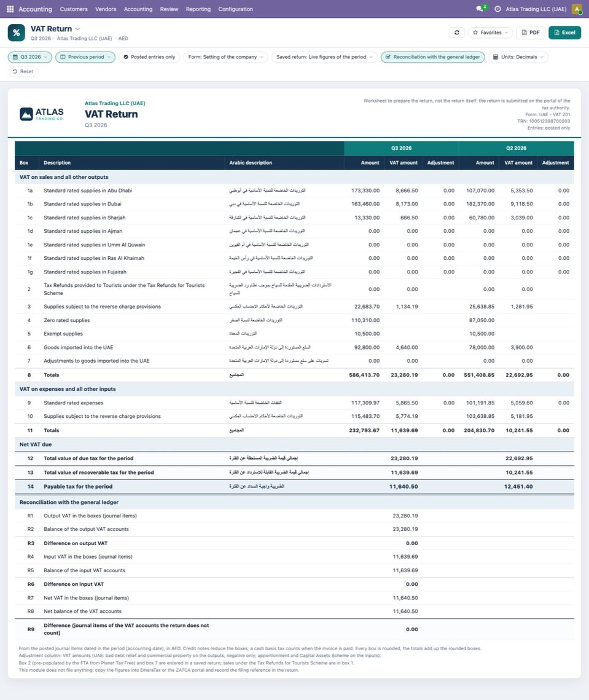Click the Zero rated supplies row

pyautogui.click(x=295, y=321)
